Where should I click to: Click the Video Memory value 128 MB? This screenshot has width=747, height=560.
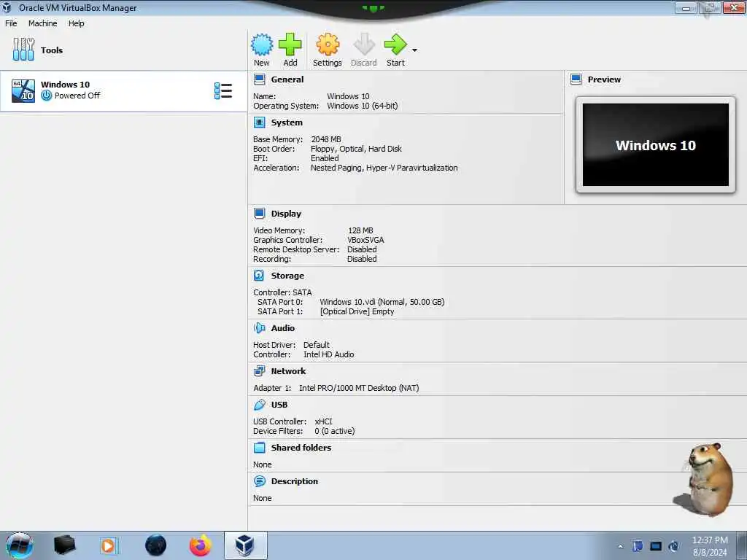(360, 230)
